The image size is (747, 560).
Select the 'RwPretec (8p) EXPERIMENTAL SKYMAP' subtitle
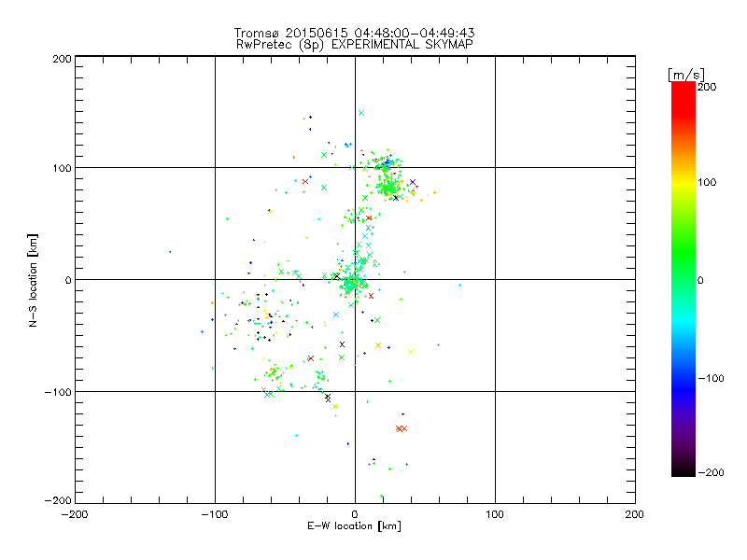point(355,45)
